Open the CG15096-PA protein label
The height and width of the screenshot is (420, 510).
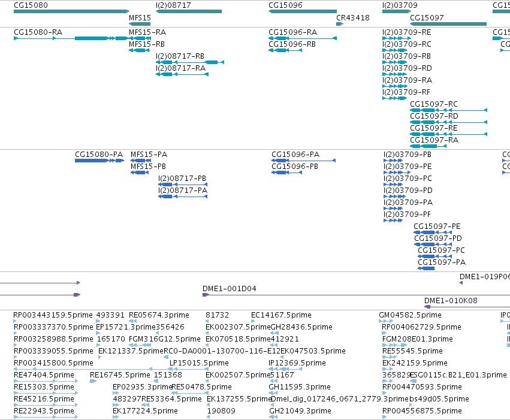click(x=295, y=155)
